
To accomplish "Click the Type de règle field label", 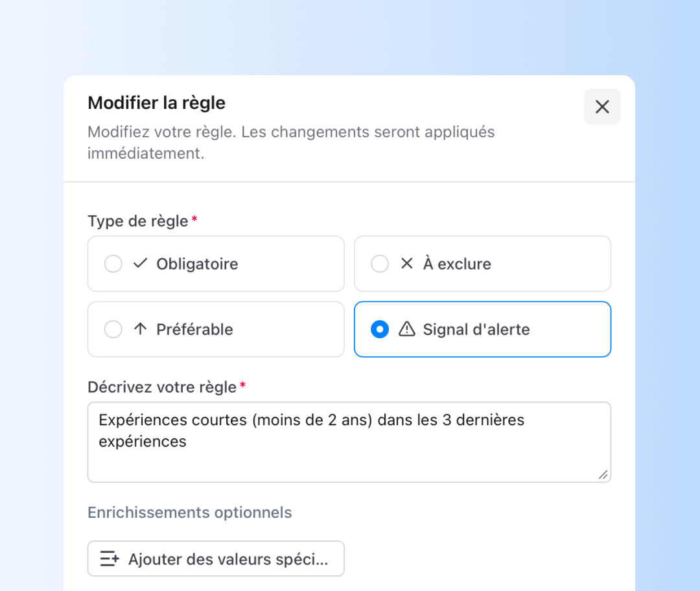I will (138, 221).
